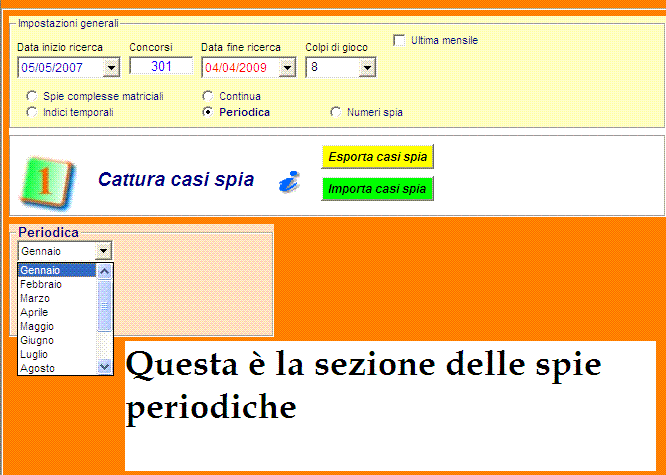
Task: Collapse the Gennaio month combo box arrow
Action: pyautogui.click(x=103, y=251)
